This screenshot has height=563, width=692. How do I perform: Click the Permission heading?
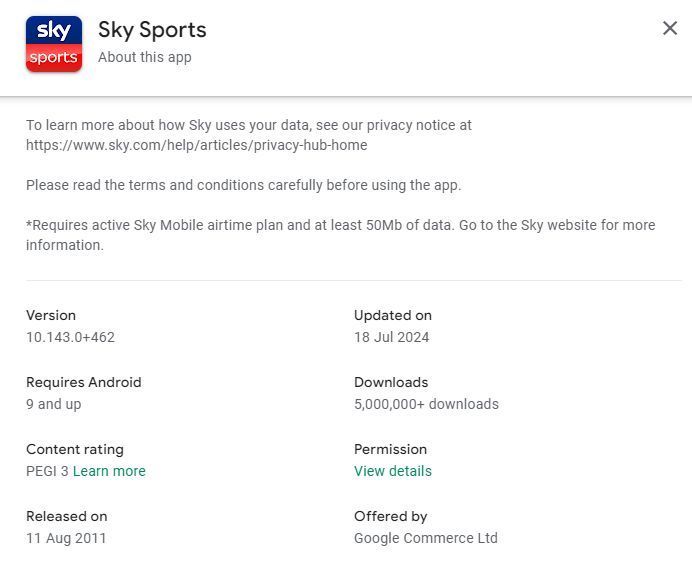click(390, 449)
